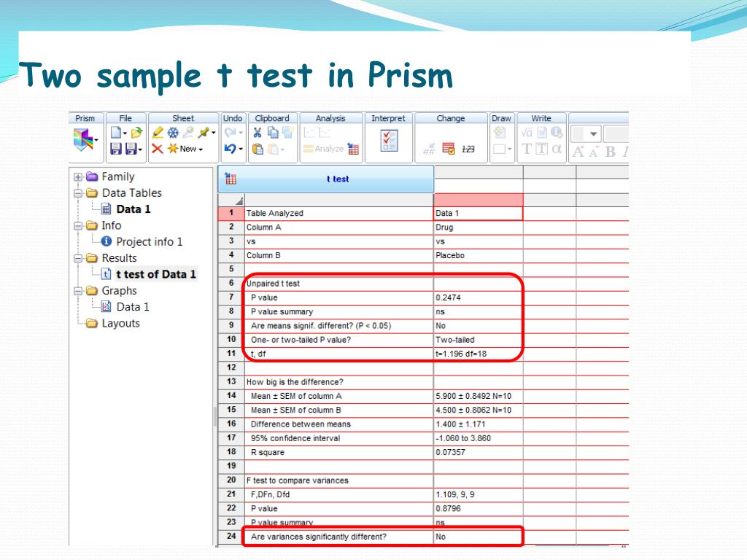Open the pushpin dropdown arrow
The width and height of the screenshot is (747, 560).
tap(214, 133)
